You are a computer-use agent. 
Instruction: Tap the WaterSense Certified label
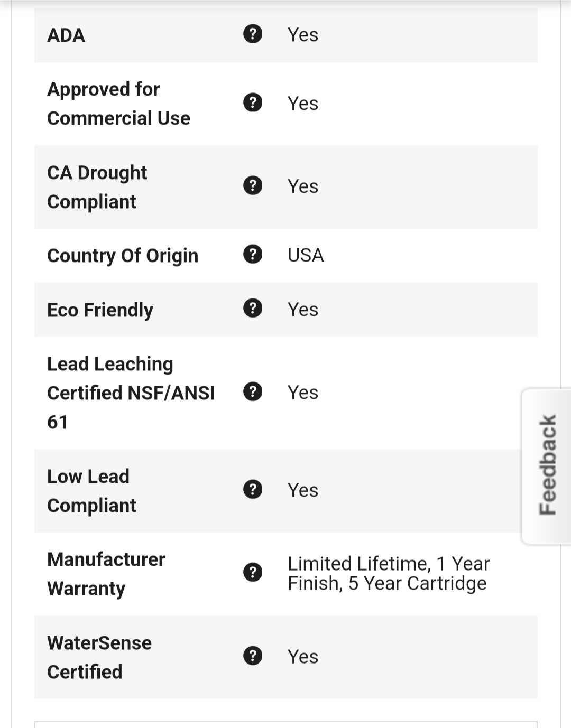coord(99,657)
